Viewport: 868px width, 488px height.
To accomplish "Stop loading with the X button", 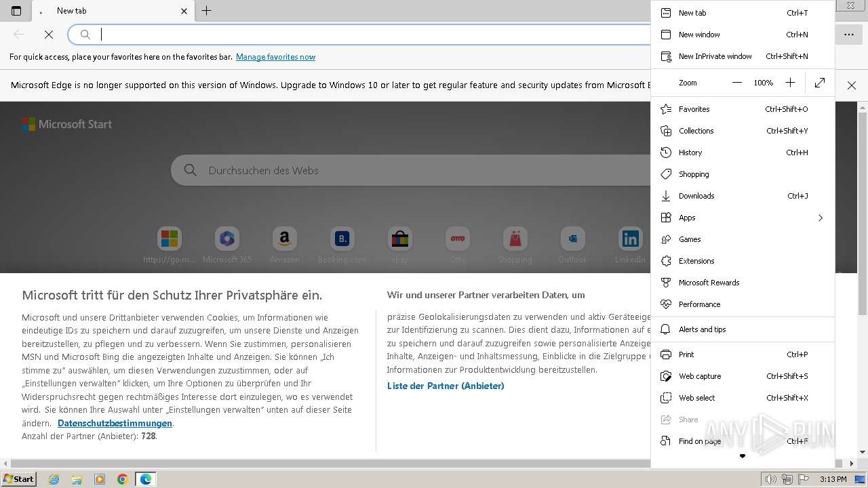I will pyautogui.click(x=49, y=35).
